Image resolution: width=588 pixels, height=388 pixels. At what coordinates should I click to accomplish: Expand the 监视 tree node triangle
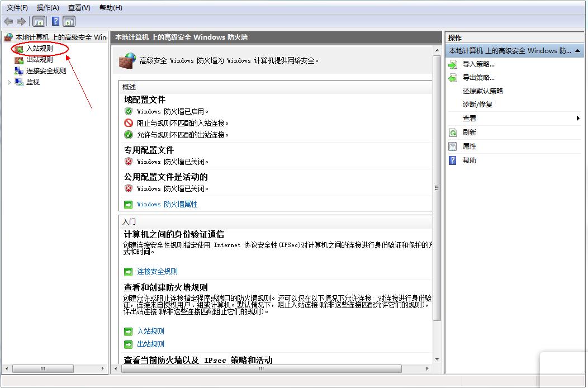9,82
